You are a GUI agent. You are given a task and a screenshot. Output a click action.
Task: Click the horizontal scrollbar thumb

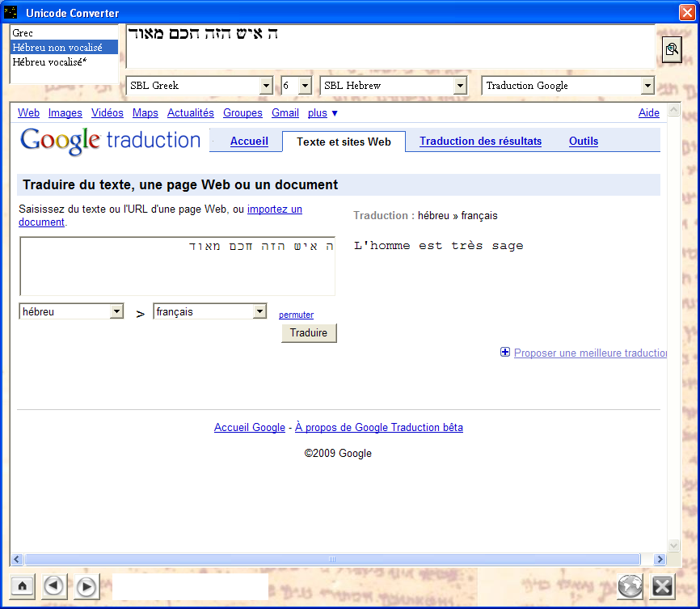[332, 559]
